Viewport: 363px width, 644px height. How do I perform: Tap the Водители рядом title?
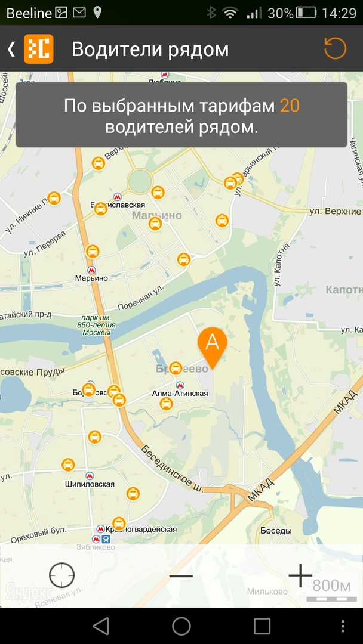(x=150, y=49)
